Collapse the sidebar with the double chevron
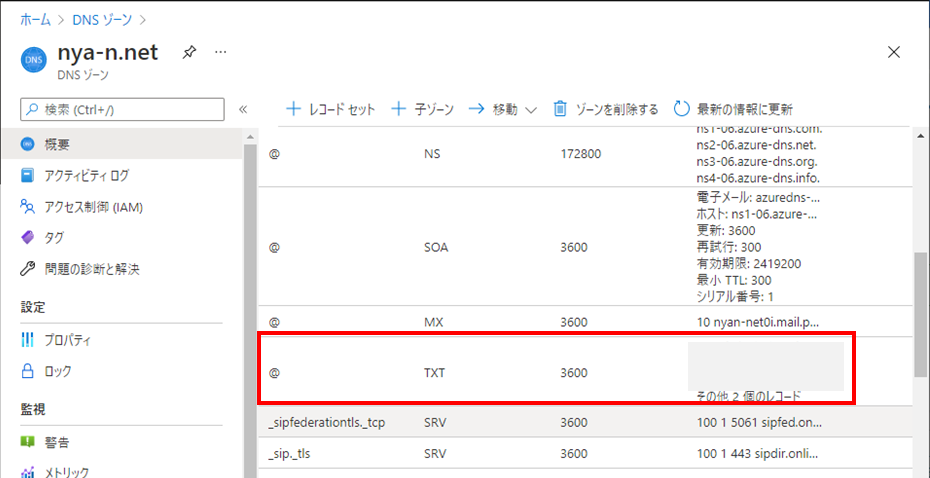The image size is (930, 478). tap(243, 109)
